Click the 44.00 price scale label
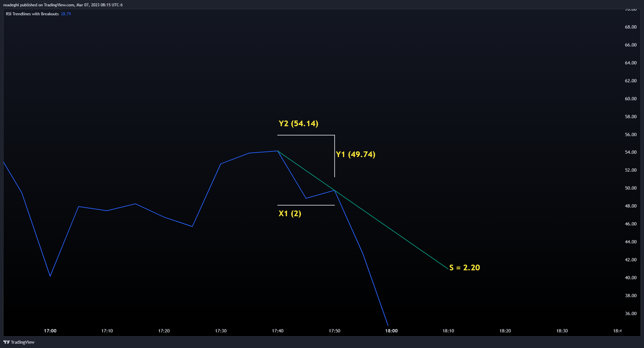This screenshot has height=348, width=644. (x=631, y=242)
